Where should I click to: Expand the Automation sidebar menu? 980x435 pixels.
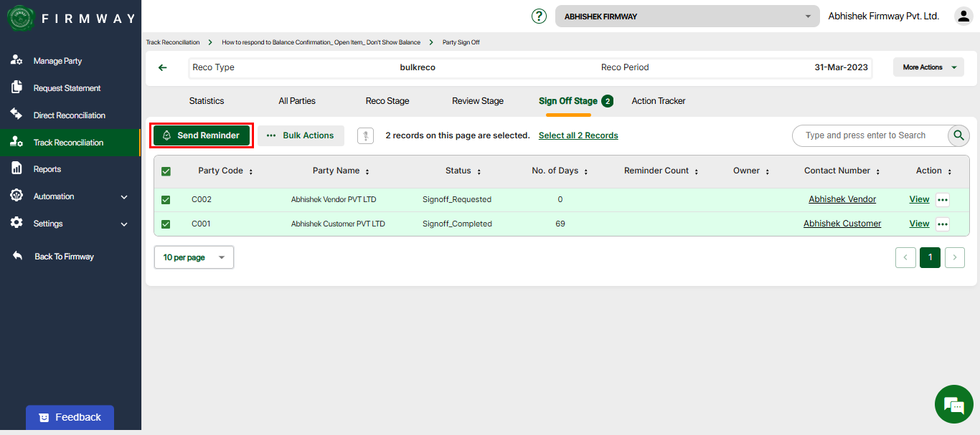point(70,196)
